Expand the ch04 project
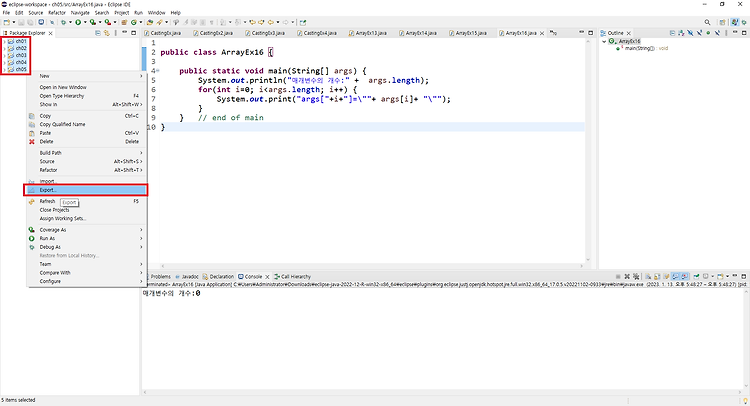750x406 pixels. click(4, 62)
